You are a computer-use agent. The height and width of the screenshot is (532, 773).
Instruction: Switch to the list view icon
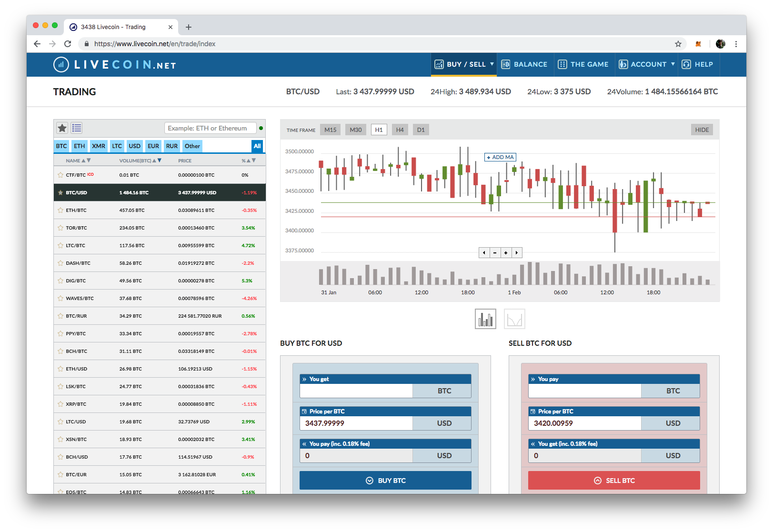[77, 128]
